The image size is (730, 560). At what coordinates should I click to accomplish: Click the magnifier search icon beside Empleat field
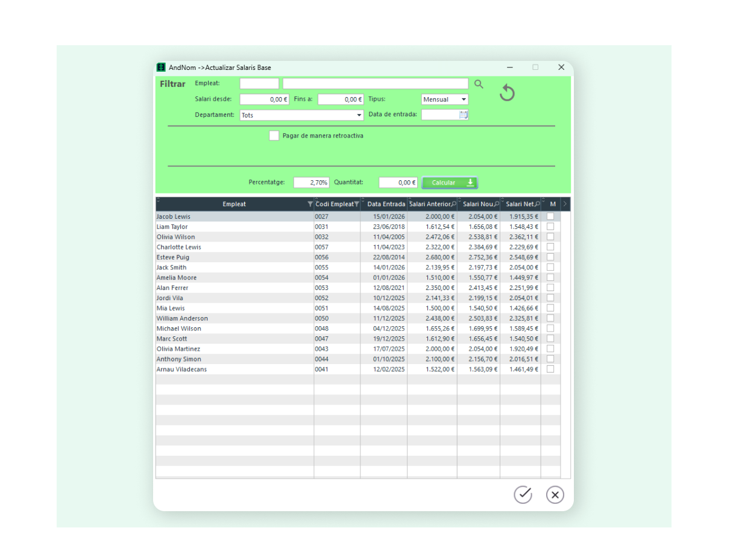[479, 84]
